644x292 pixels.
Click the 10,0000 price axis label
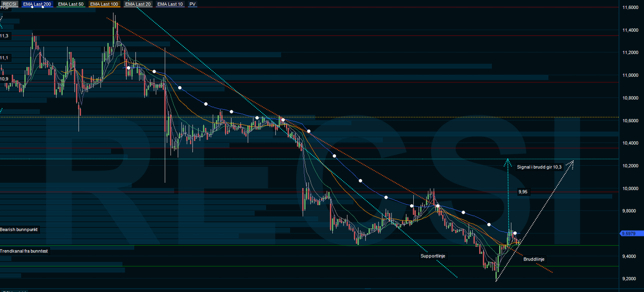pos(631,189)
